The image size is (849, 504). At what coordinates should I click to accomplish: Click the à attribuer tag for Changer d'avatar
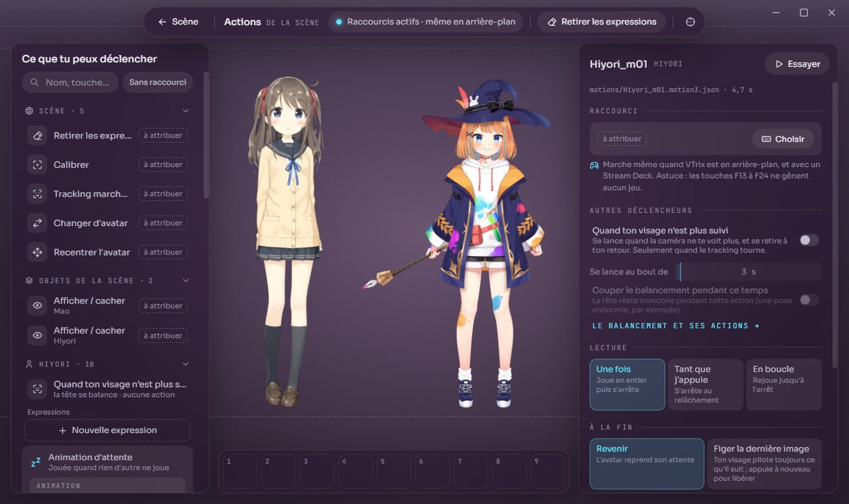coord(163,223)
